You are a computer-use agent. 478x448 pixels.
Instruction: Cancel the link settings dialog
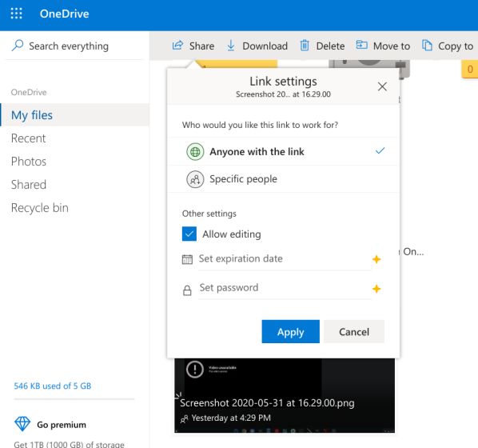point(354,331)
